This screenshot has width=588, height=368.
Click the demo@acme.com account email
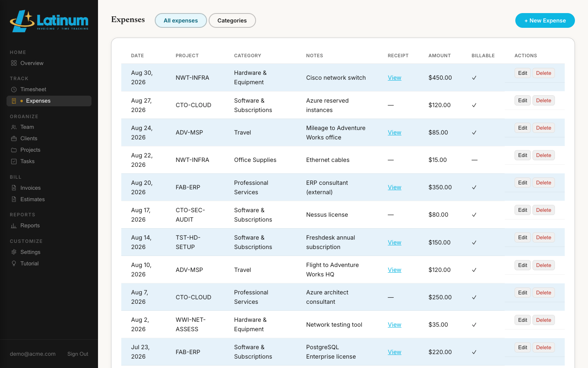click(33, 354)
